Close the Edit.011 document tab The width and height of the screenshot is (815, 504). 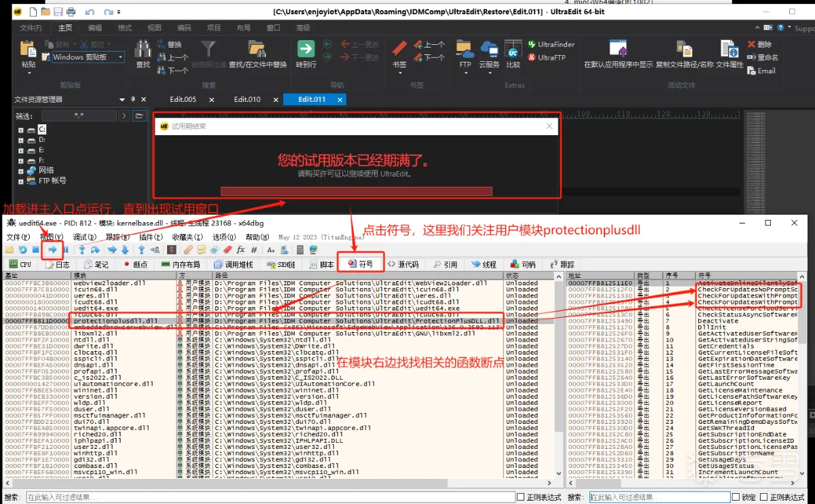[340, 100]
